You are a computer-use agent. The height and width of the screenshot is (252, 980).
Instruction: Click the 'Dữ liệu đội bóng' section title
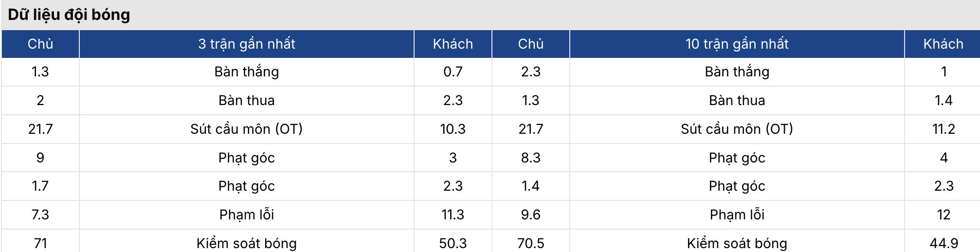69,15
